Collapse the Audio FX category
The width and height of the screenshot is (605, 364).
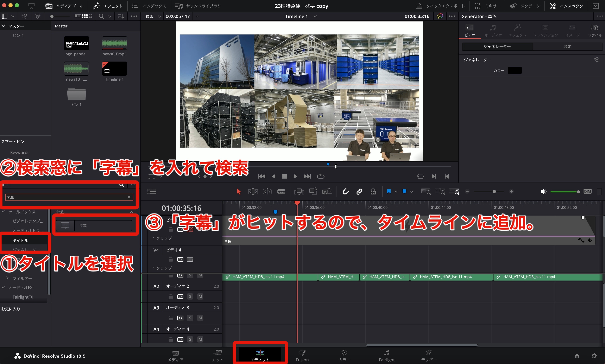coord(3,287)
